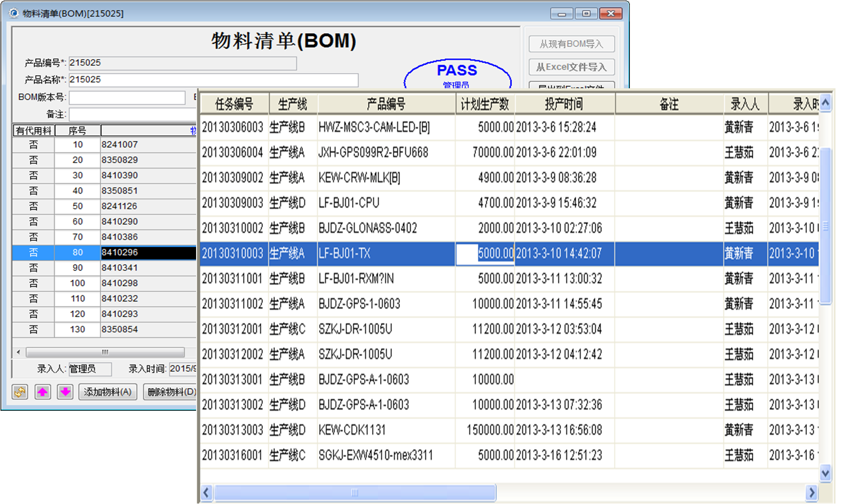Click the 从Excel文件导入 button
This screenshot has height=504, width=842.
[571, 67]
